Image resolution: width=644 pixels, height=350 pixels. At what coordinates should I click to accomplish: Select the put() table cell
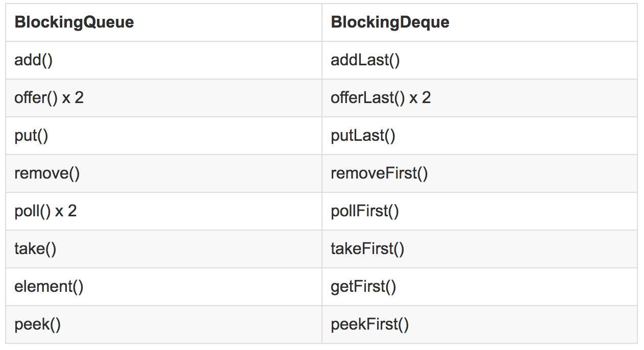point(164,136)
